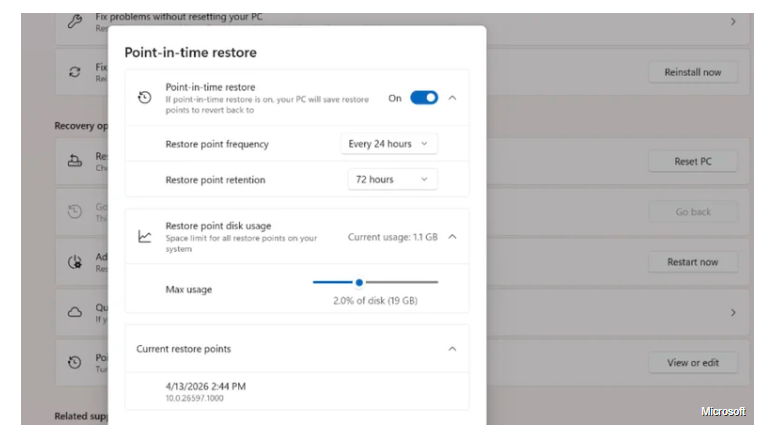The width and height of the screenshot is (771, 440).
Task: Click the Reset PC button
Action: point(693,161)
